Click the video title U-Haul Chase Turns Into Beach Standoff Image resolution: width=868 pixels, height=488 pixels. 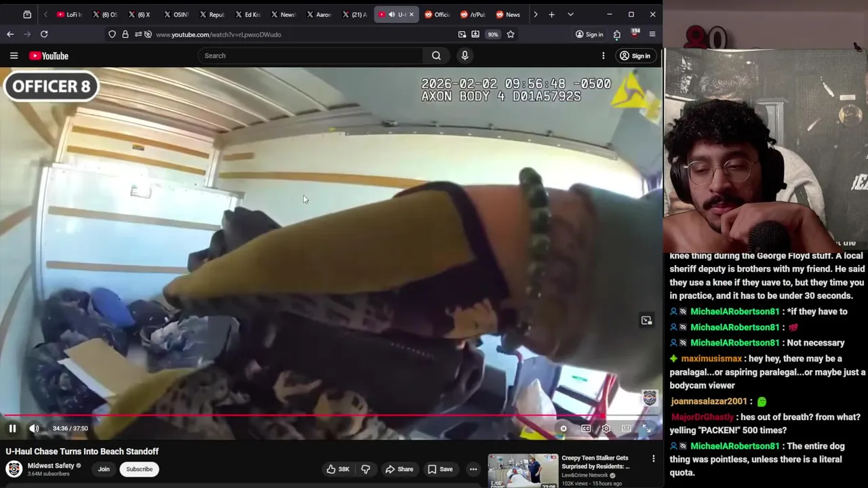click(82, 451)
